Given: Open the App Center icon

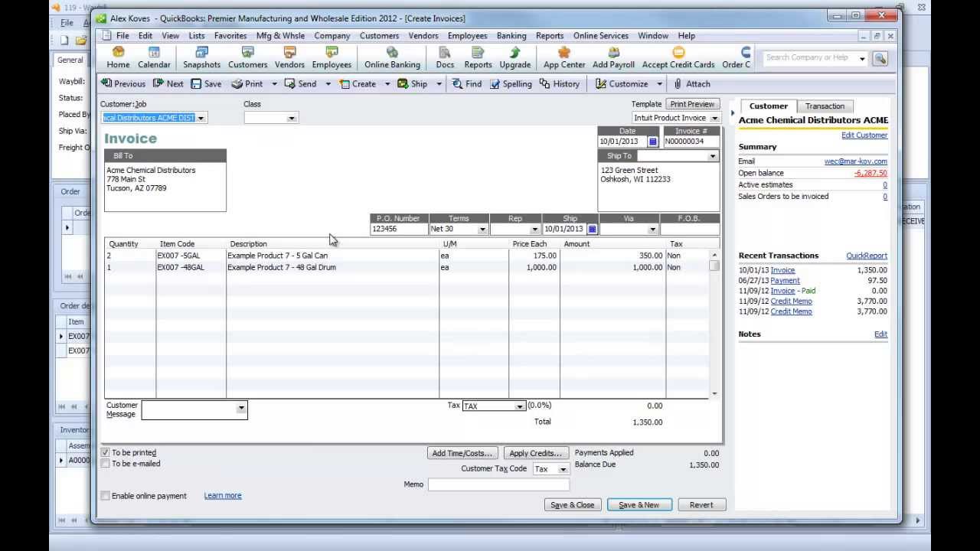Looking at the screenshot, I should pyautogui.click(x=564, y=57).
